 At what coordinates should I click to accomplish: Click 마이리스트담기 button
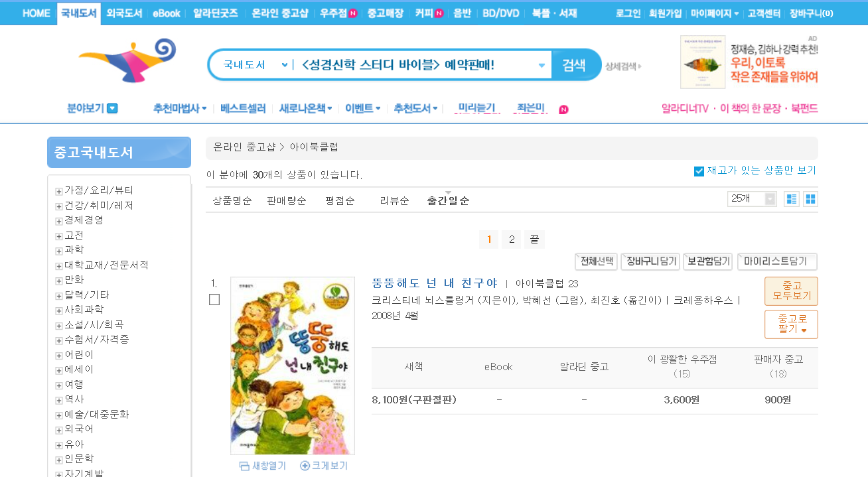[x=777, y=261]
